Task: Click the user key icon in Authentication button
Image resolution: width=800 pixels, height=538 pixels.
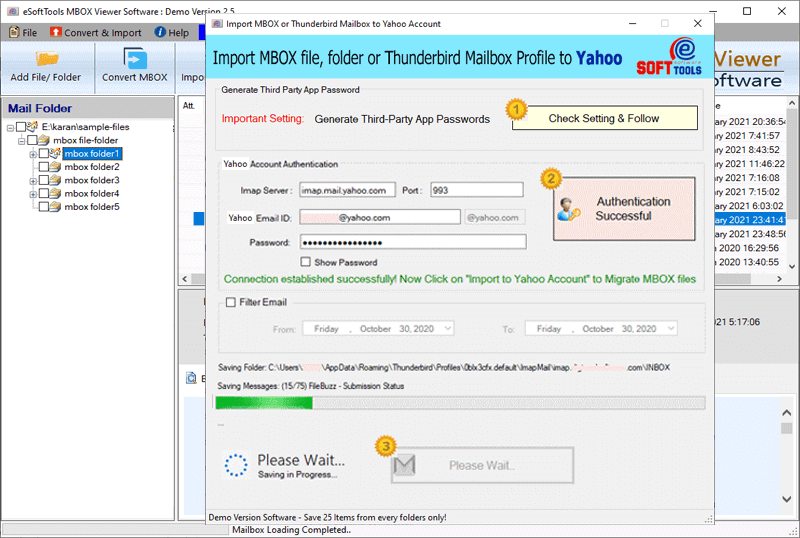Action: [568, 209]
